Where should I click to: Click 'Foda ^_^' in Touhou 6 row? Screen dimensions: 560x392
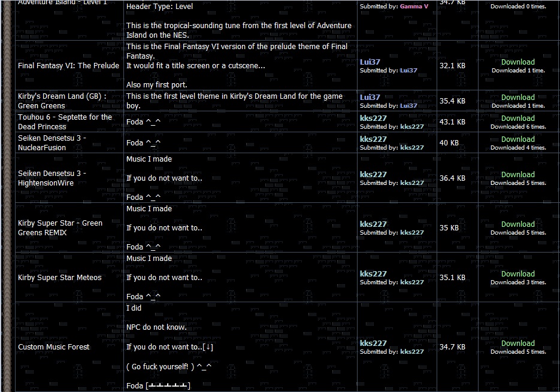pos(143,122)
